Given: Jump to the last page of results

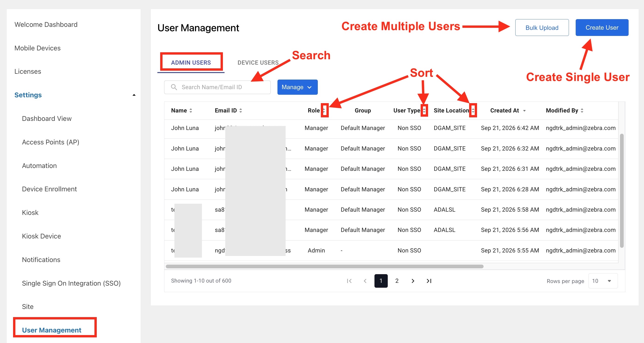Looking at the screenshot, I should click(429, 281).
